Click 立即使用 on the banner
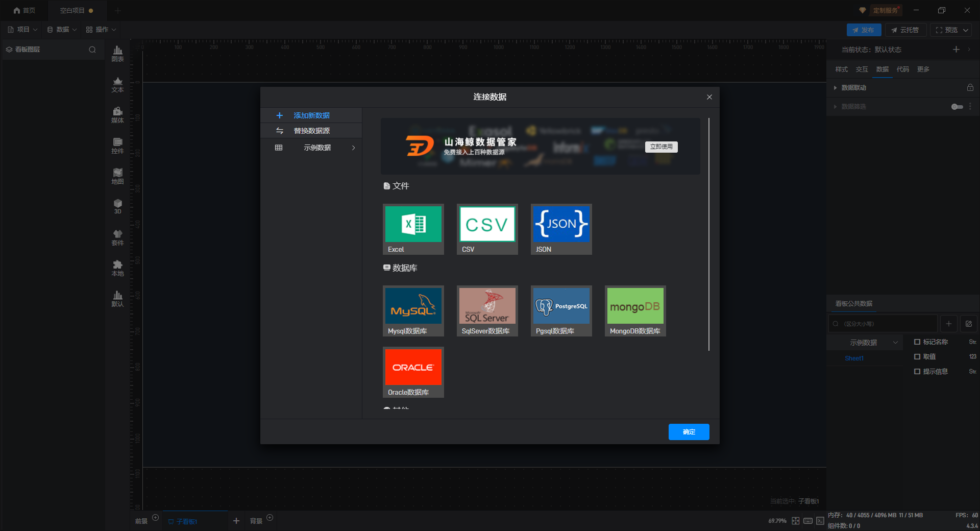980x531 pixels. tap(661, 147)
